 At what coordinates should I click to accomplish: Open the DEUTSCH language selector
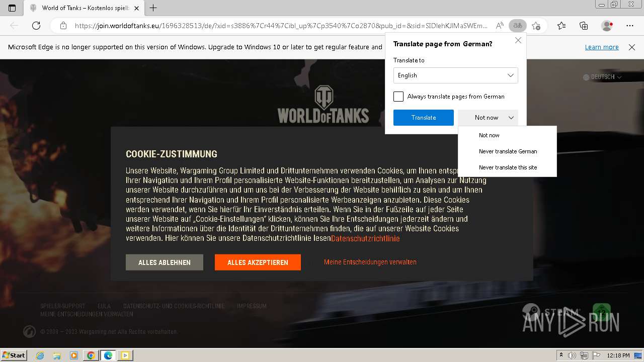602,77
